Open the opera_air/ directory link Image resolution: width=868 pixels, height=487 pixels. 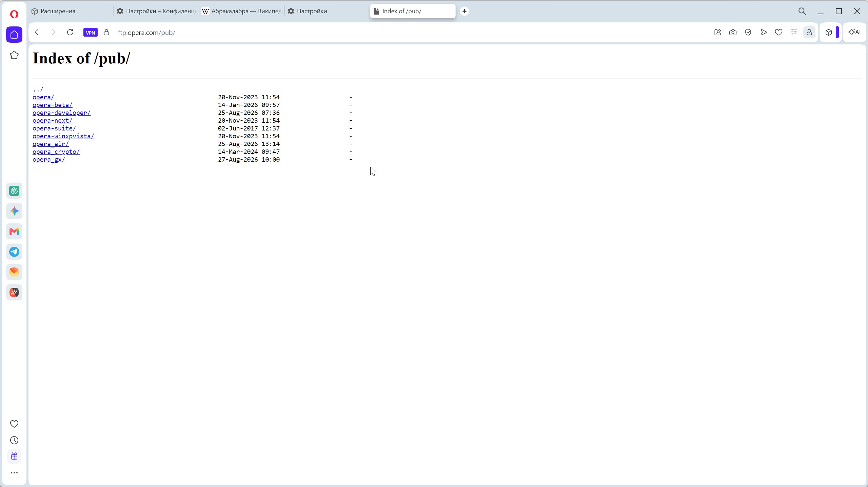[x=51, y=144]
